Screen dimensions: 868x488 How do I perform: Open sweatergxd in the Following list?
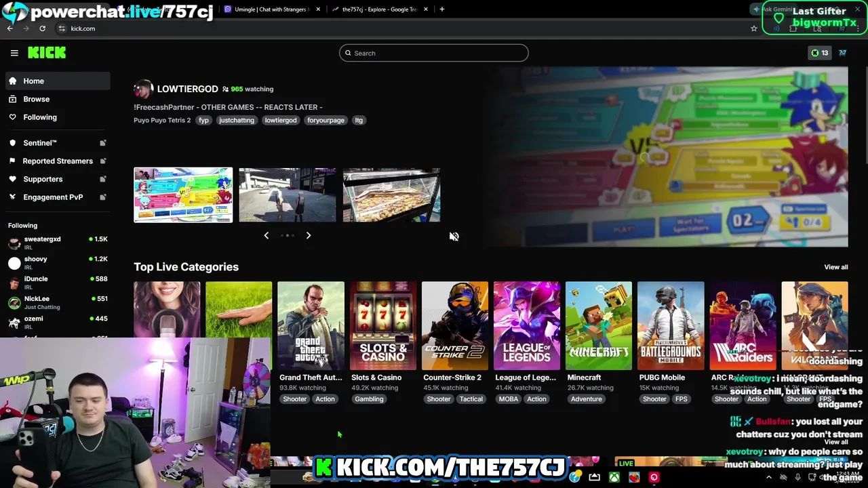pos(58,243)
